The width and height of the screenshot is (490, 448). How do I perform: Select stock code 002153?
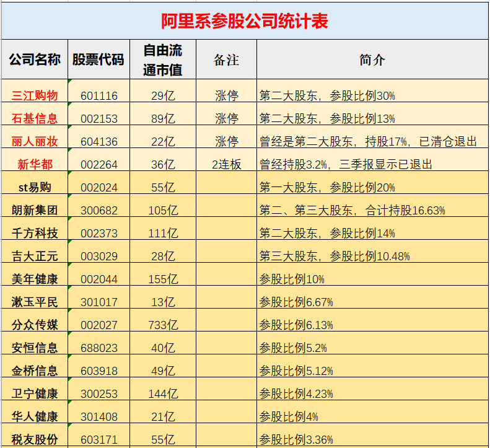[98, 113]
